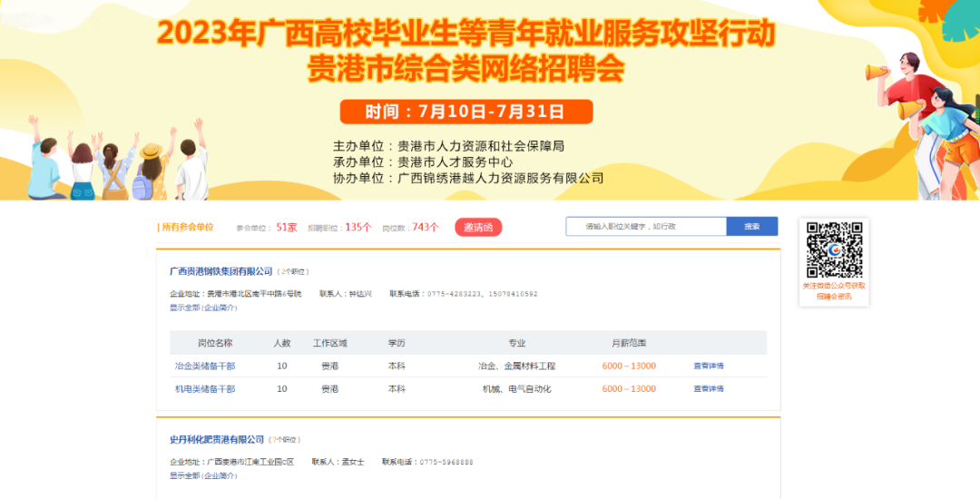Click the 人数 column header
980x499 pixels.
282,343
